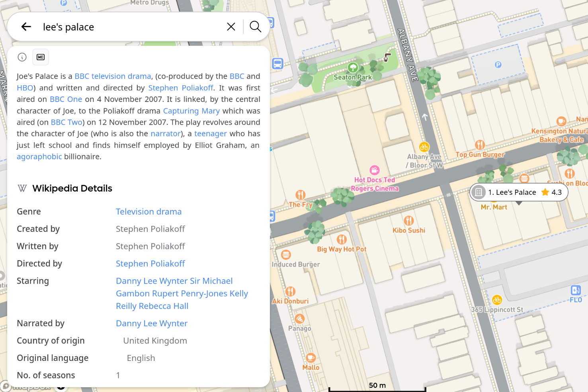This screenshot has width=588, height=392.
Task: Open the BBC Two link
Action: click(x=66, y=122)
